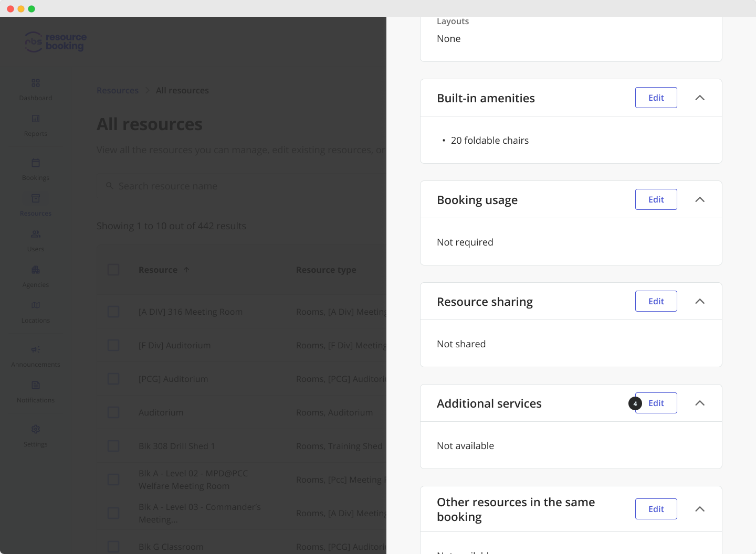Screen dimensions: 756x554
Task: Open the Locations section
Action: [x=35, y=312]
